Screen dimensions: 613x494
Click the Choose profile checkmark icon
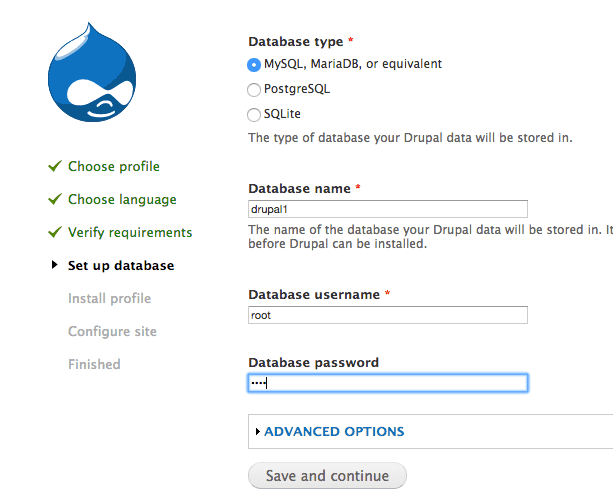tap(55, 166)
